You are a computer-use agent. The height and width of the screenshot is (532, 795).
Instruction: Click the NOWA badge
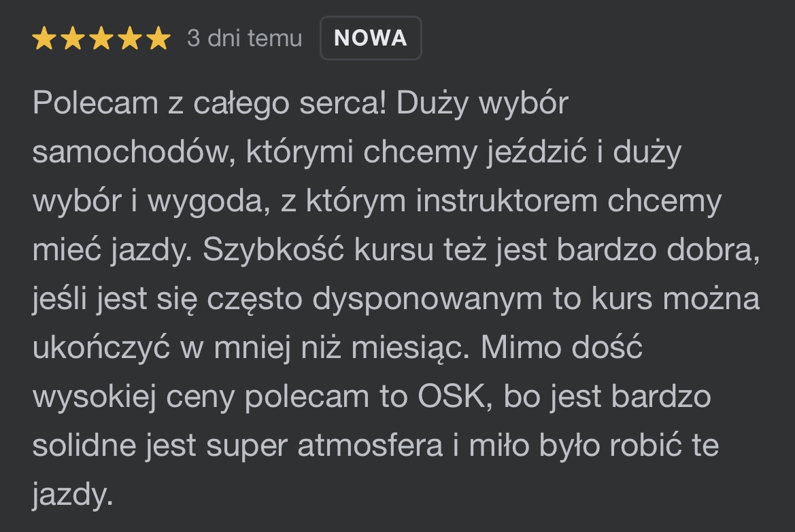371,38
